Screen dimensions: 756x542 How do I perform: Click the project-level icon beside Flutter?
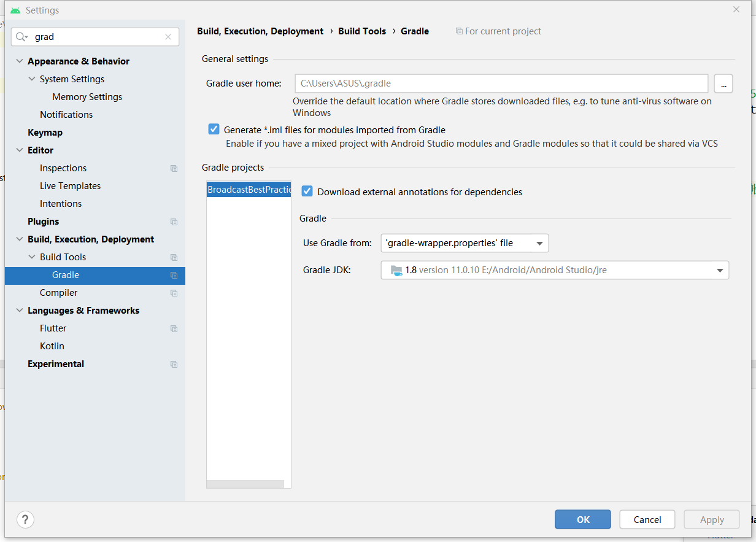[174, 328]
